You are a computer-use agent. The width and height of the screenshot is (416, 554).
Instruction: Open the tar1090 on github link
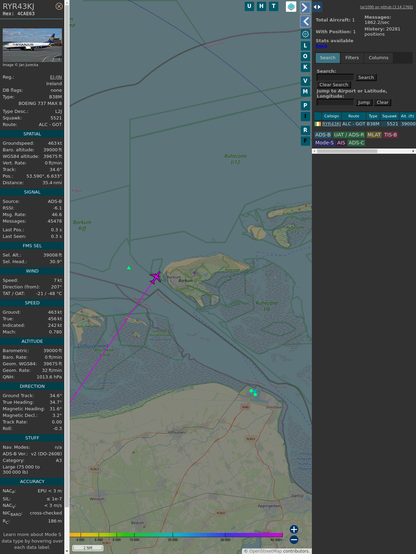[386, 7]
